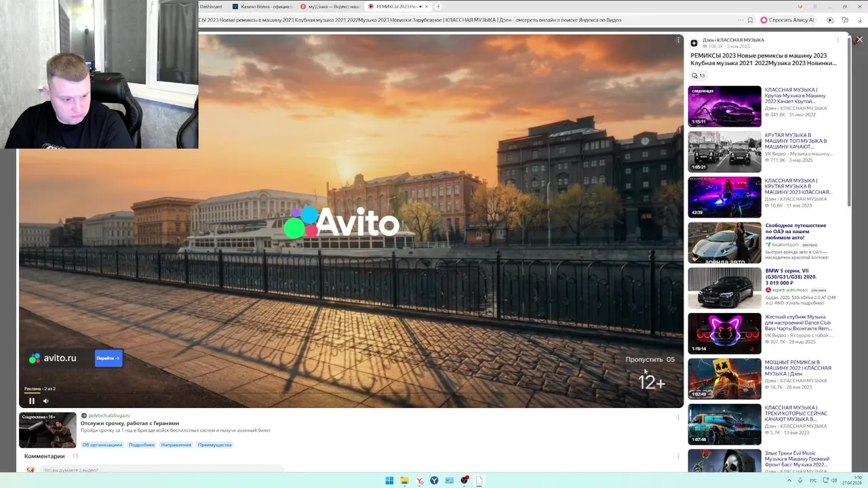
Task: Click the channel plus icon beside Дзен
Action: (694, 43)
